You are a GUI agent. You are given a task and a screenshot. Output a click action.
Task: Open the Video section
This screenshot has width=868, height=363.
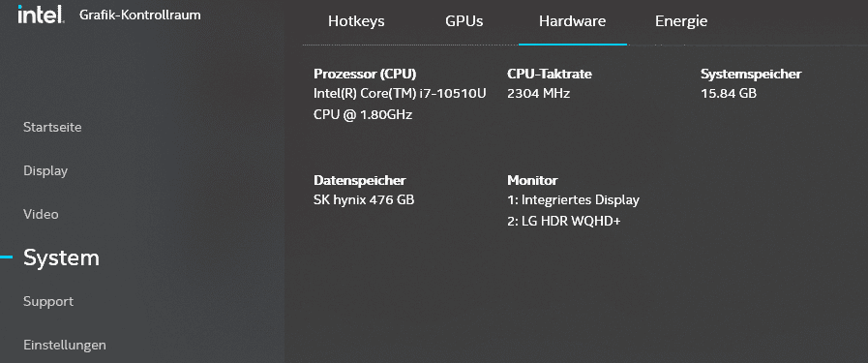point(41,214)
